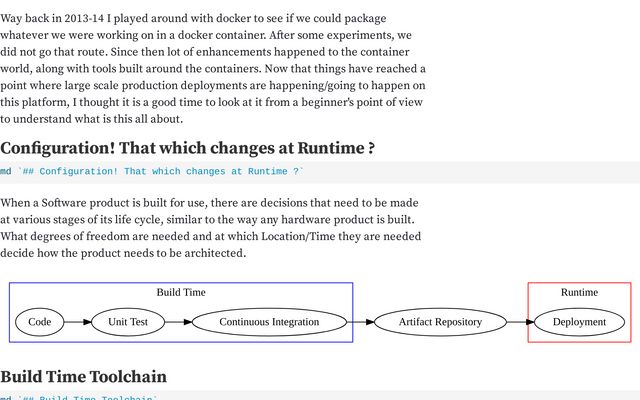Click arrow from Artifact Repository to Deployment
Viewport: 640px width, 400px height.
(520, 322)
